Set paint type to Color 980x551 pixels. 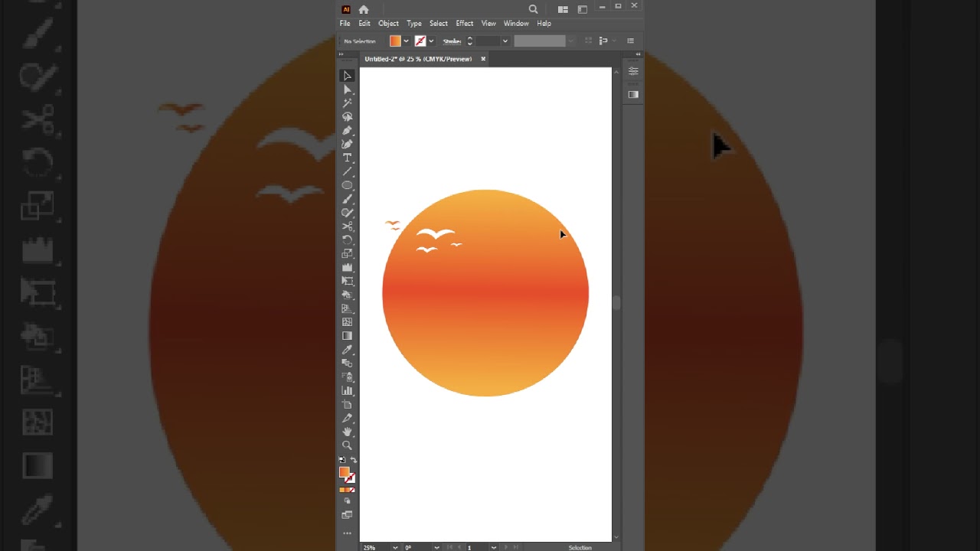342,490
